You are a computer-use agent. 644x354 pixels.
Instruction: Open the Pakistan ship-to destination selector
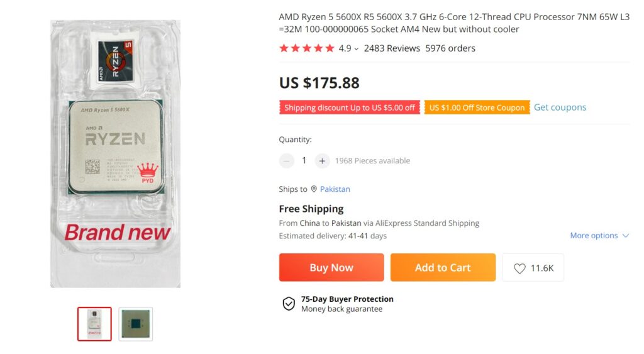pyautogui.click(x=335, y=189)
